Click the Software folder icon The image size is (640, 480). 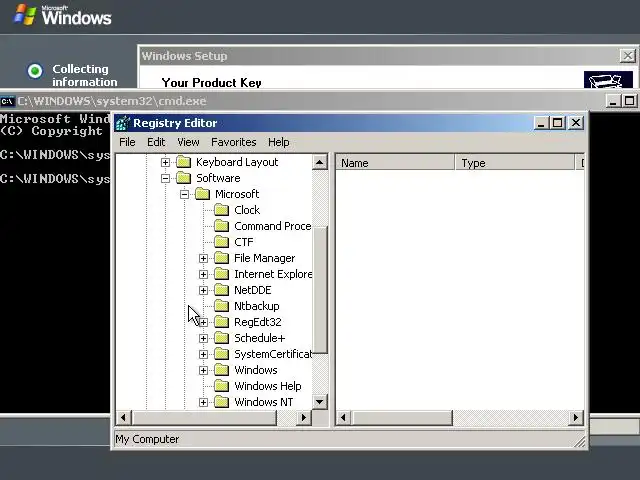click(x=184, y=178)
